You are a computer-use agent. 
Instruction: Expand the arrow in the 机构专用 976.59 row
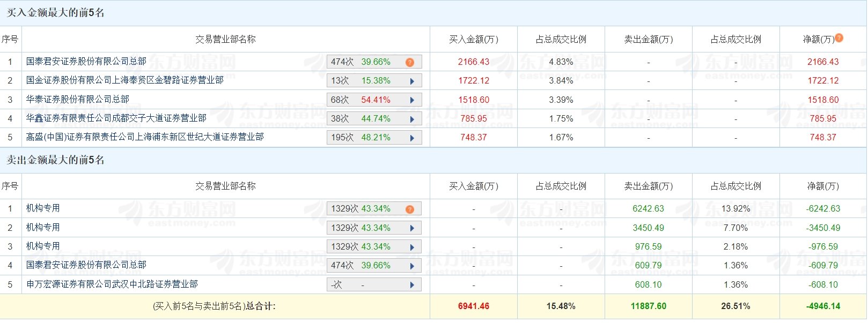(412, 247)
